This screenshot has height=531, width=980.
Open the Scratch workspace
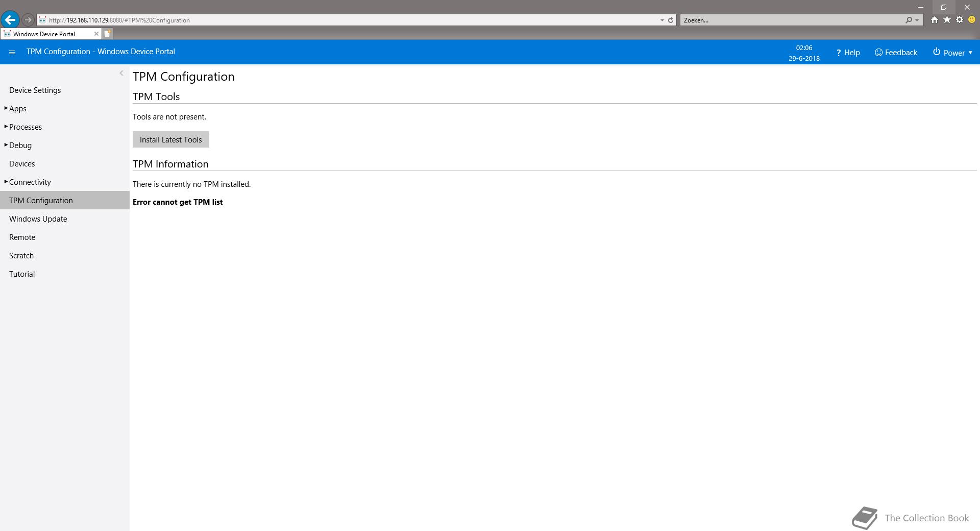point(21,256)
